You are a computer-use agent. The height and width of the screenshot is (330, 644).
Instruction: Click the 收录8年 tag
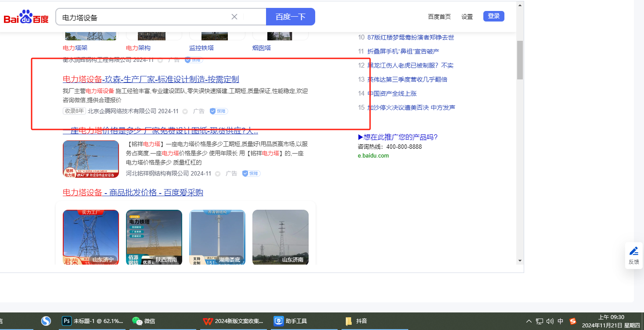74,111
